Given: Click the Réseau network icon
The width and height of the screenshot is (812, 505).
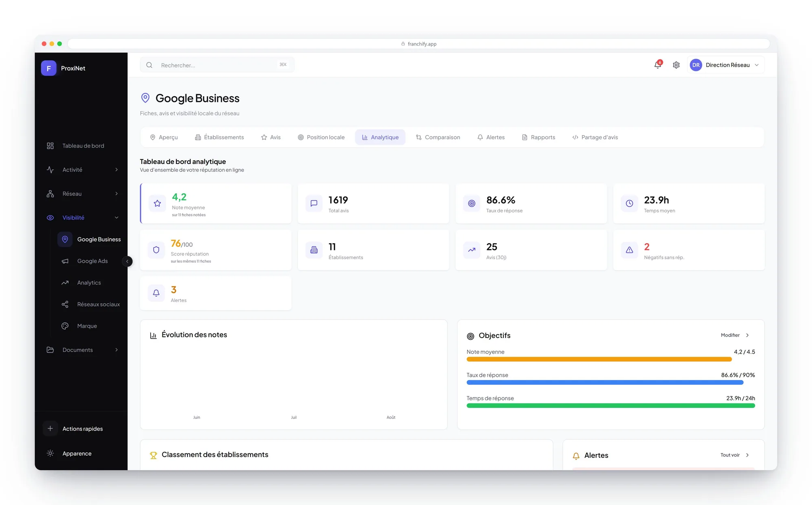Looking at the screenshot, I should 50,194.
